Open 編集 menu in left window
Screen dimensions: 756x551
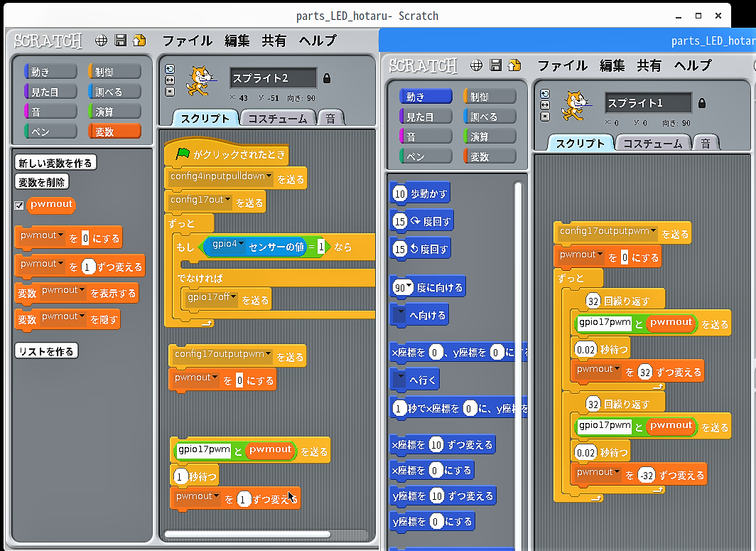237,41
